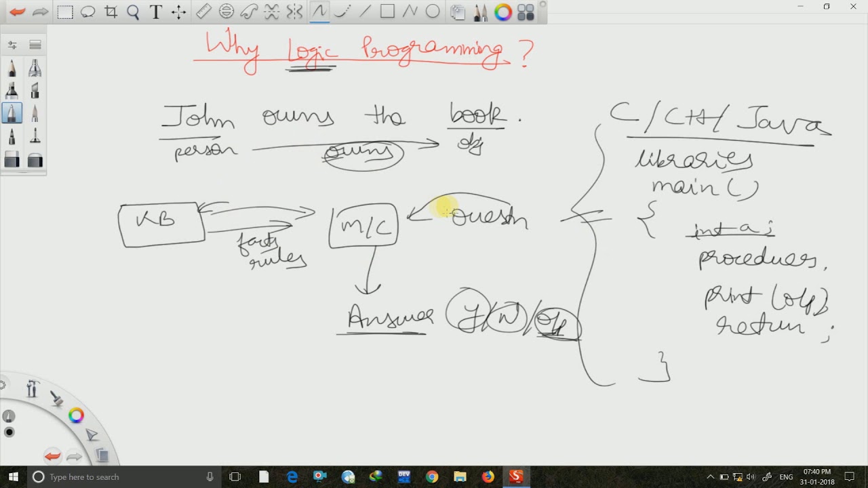
Task: Select the rectangular selection tool
Action: click(x=65, y=12)
